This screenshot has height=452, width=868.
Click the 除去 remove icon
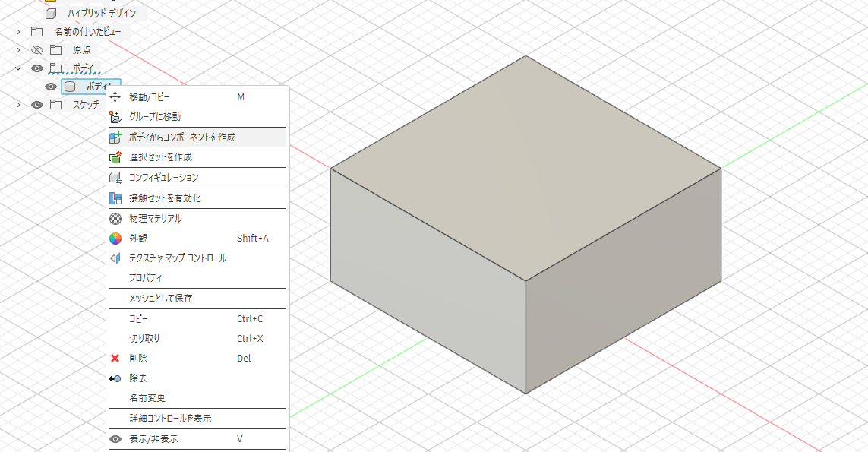click(x=115, y=378)
